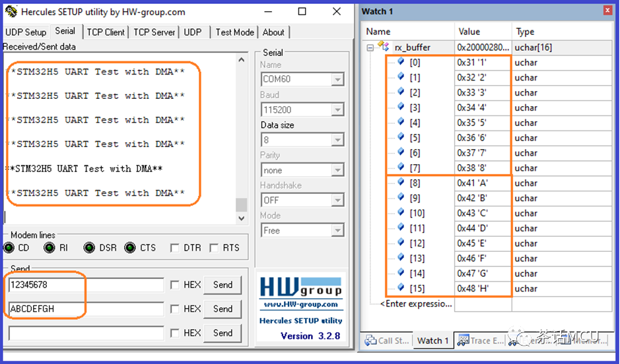Click the Enter expression watch row
This screenshot has height=364, width=620.
click(416, 303)
